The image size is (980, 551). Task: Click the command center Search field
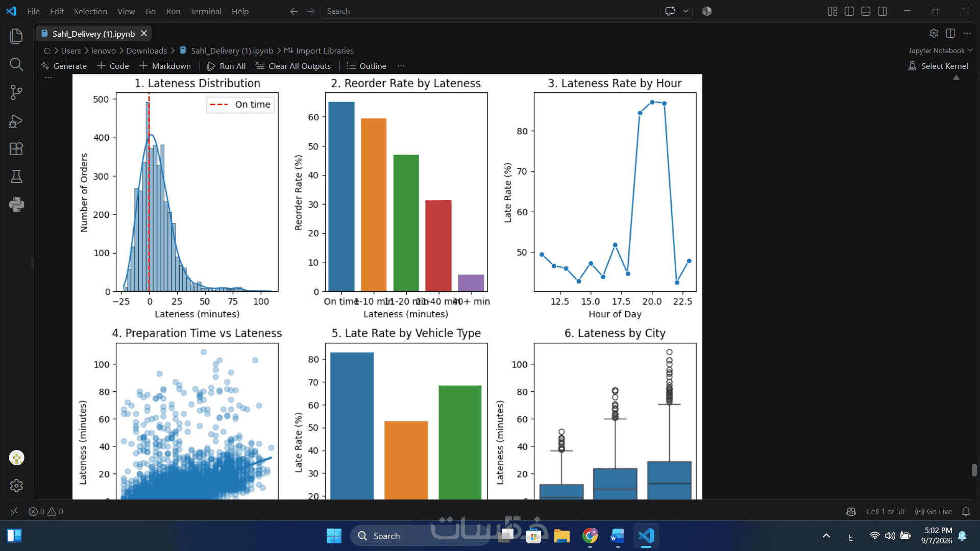click(490, 11)
